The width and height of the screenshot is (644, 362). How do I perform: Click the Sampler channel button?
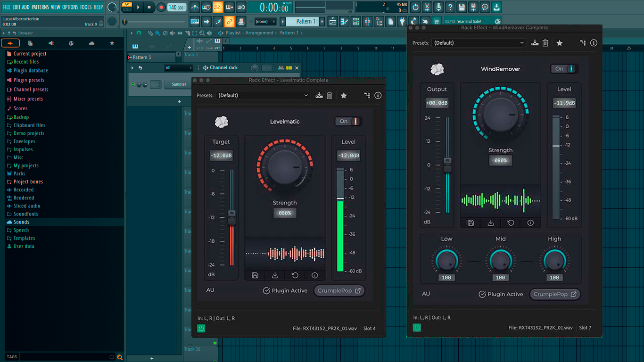click(179, 84)
